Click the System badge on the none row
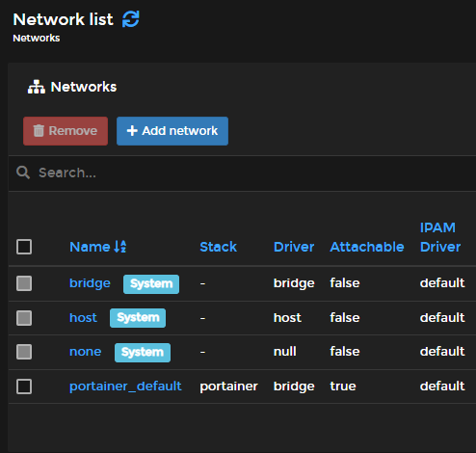The height and width of the screenshot is (453, 476). coord(143,353)
